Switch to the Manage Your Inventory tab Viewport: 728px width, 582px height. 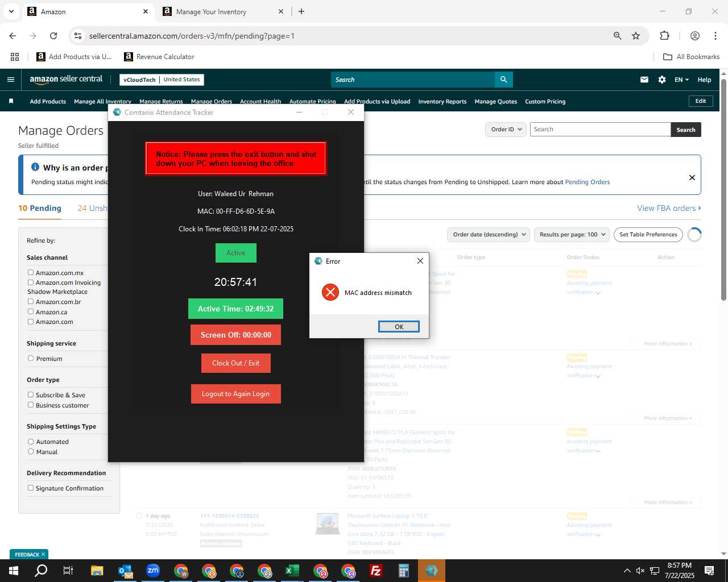pos(222,11)
